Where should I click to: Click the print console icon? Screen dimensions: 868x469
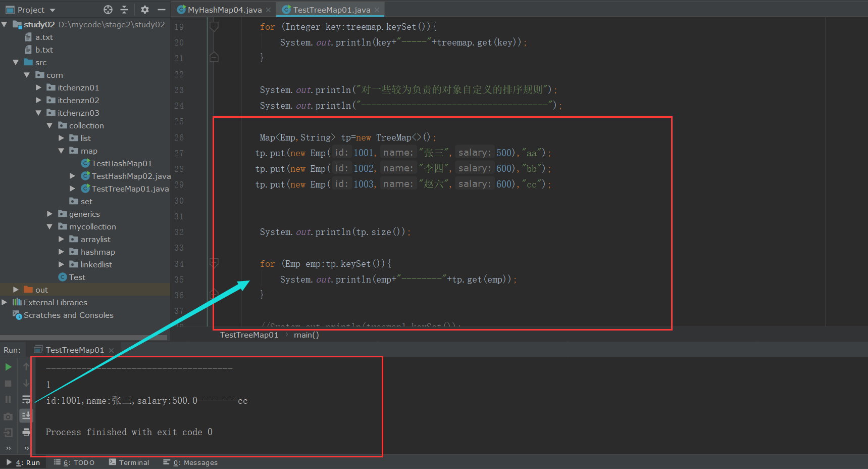pos(26,433)
